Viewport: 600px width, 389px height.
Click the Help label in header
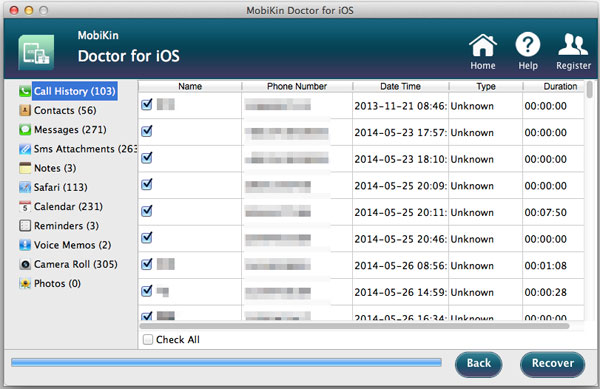tap(528, 65)
